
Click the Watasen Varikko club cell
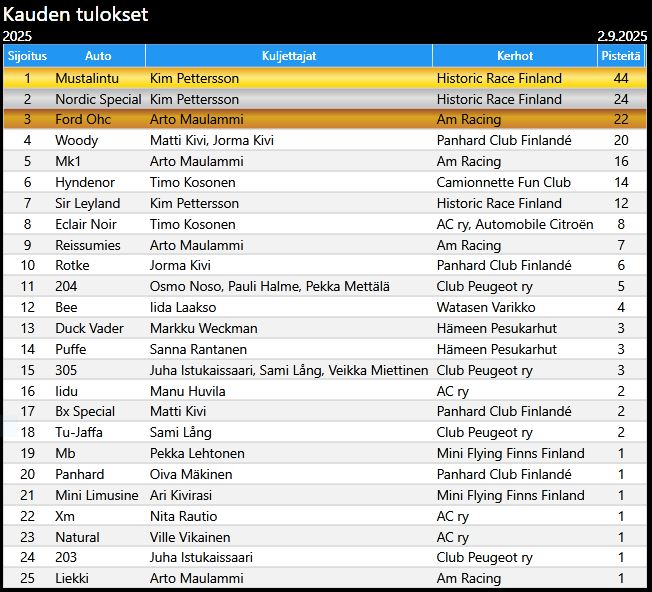click(486, 307)
